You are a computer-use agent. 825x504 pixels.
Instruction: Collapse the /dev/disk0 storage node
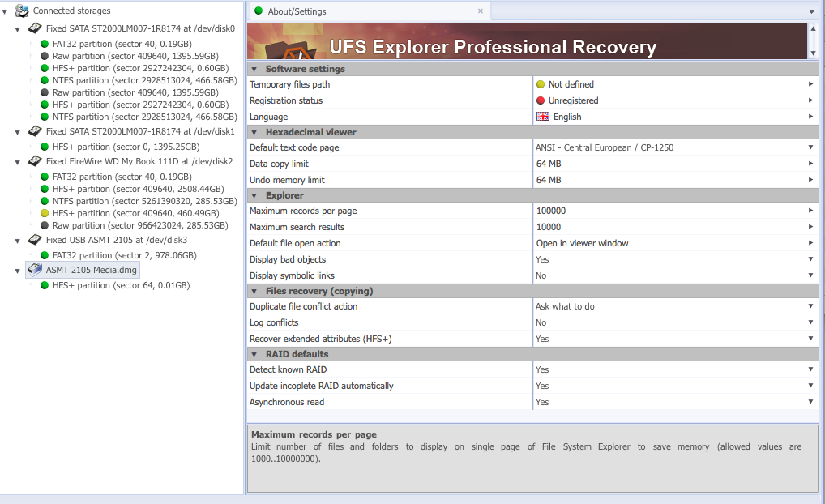click(17, 29)
